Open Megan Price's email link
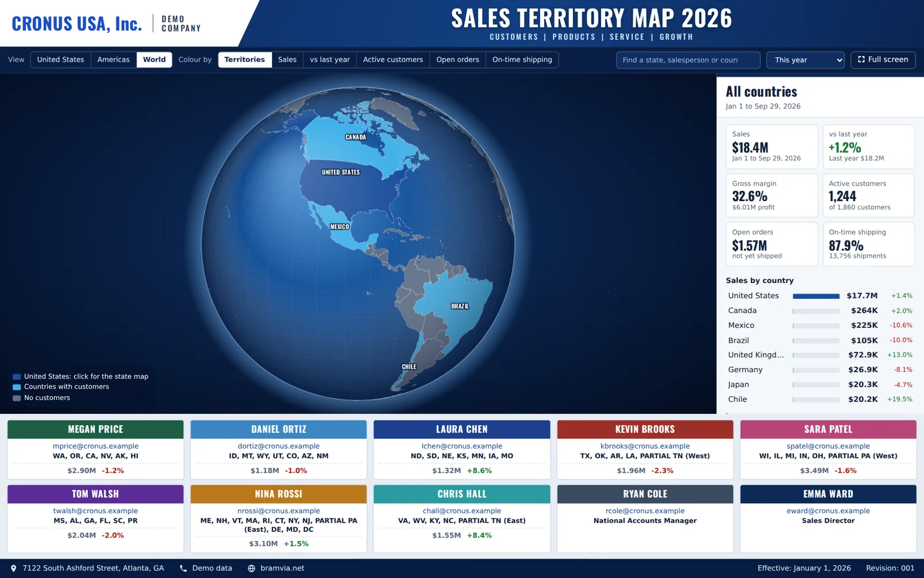Image resolution: width=924 pixels, height=578 pixels. (x=95, y=446)
